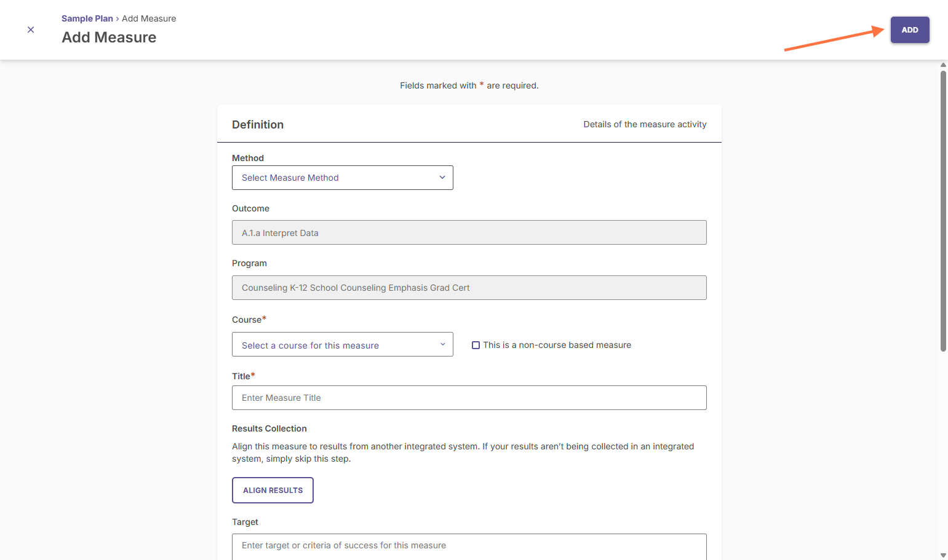The height and width of the screenshot is (560, 948).
Task: Focus the Enter Measure Title field
Action: (469, 398)
